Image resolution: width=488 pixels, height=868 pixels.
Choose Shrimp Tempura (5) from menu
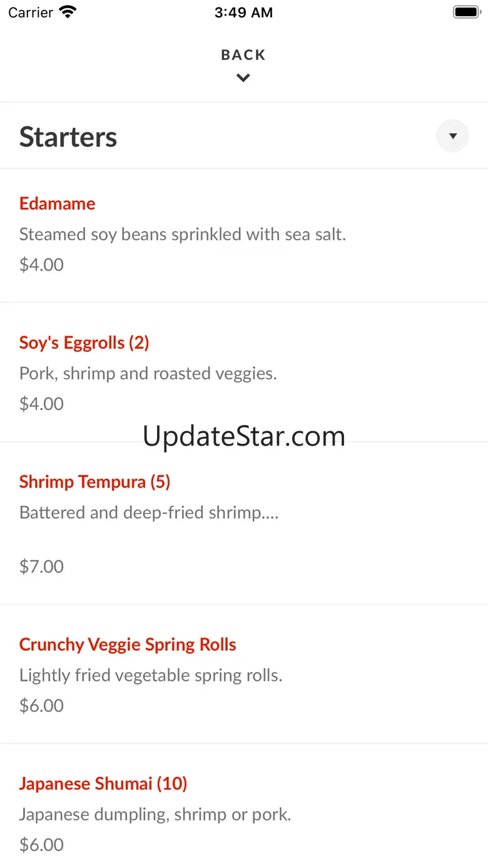(94, 481)
